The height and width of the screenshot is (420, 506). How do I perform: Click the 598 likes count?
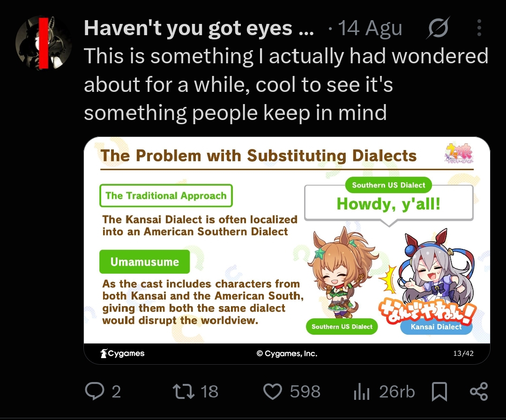coord(305,391)
